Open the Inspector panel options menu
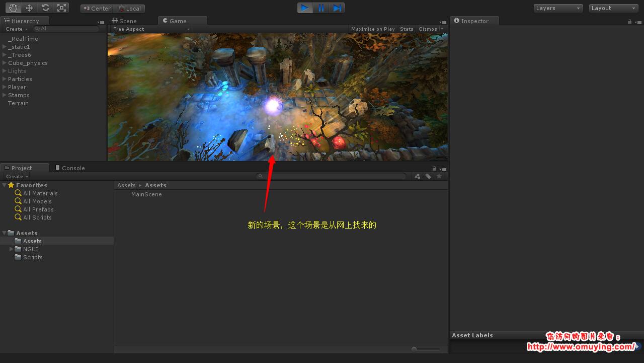 (638, 22)
